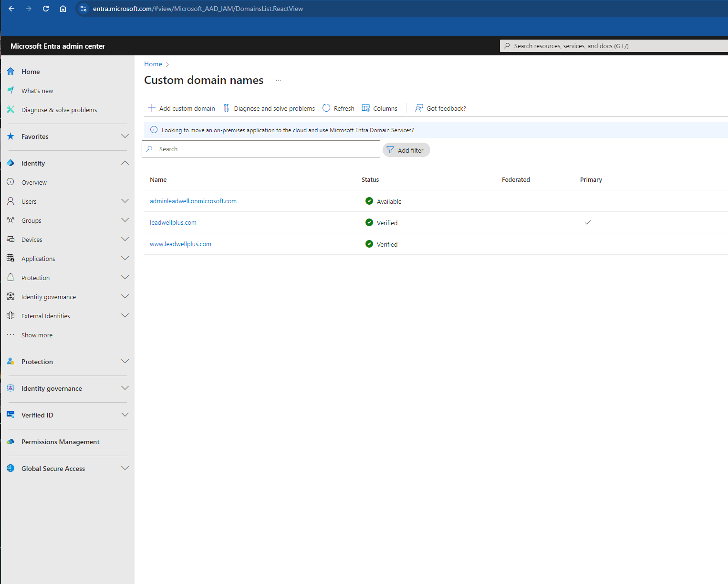
Task: Click the address bar URL
Action: click(x=198, y=9)
